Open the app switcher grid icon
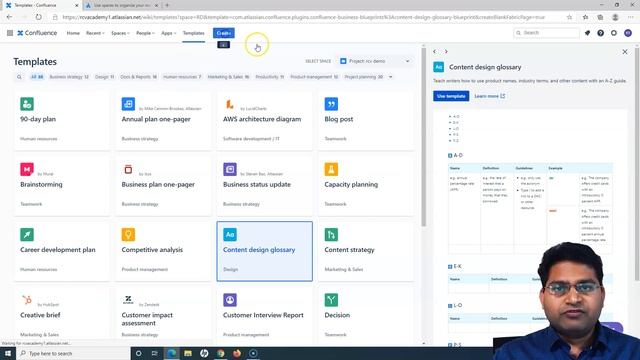Viewport: 640px width, 360px height. click(x=10, y=33)
